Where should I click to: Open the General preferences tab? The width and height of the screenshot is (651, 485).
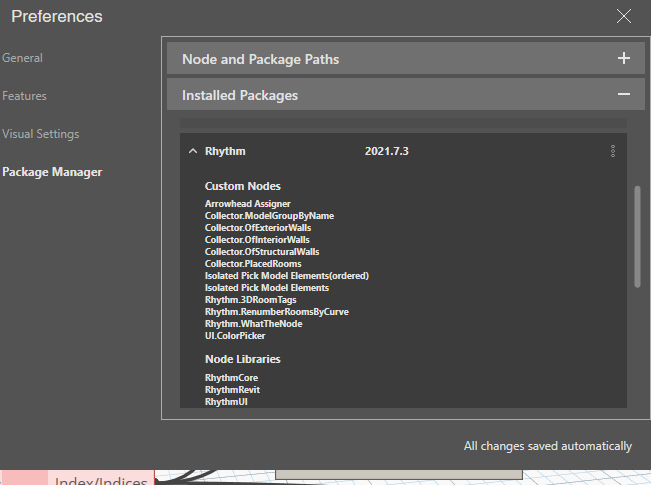point(22,58)
